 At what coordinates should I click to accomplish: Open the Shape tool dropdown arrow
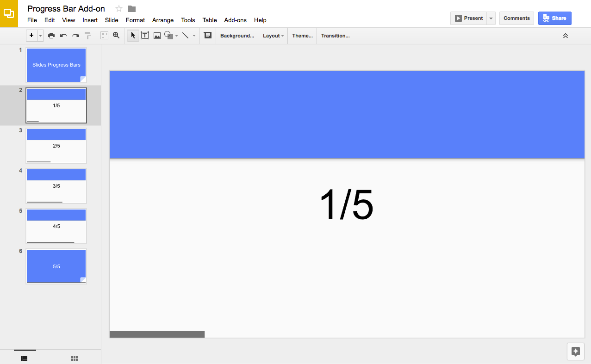[x=176, y=35]
